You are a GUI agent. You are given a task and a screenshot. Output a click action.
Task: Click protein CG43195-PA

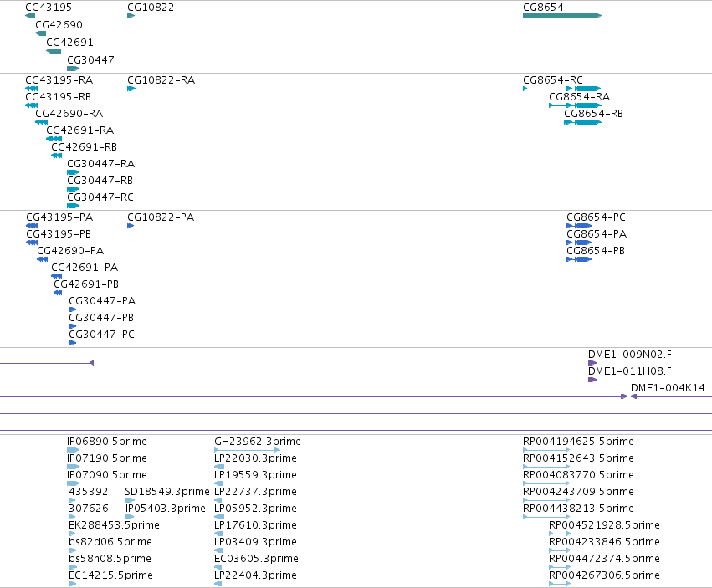coord(60,217)
